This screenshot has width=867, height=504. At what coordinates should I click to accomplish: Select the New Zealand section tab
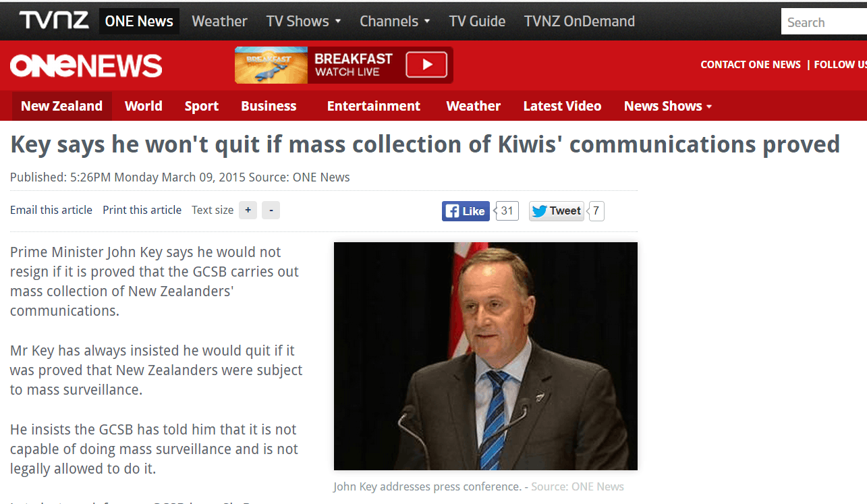tap(61, 106)
